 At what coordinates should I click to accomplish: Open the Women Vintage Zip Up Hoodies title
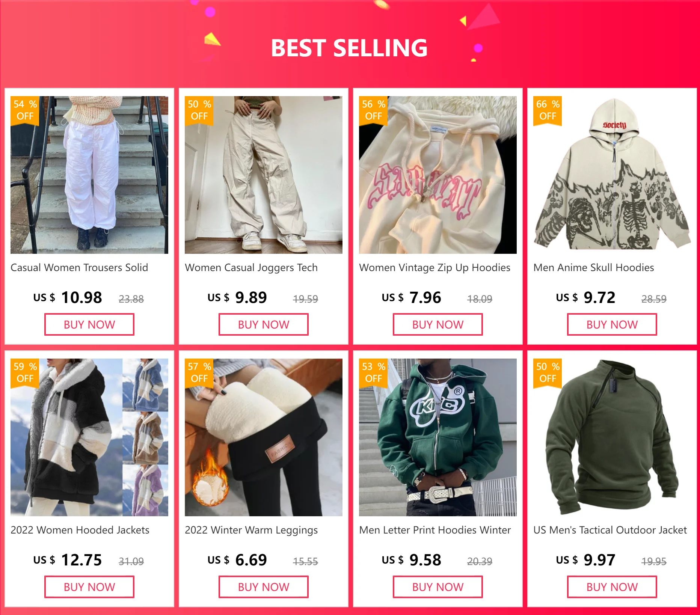pos(434,268)
